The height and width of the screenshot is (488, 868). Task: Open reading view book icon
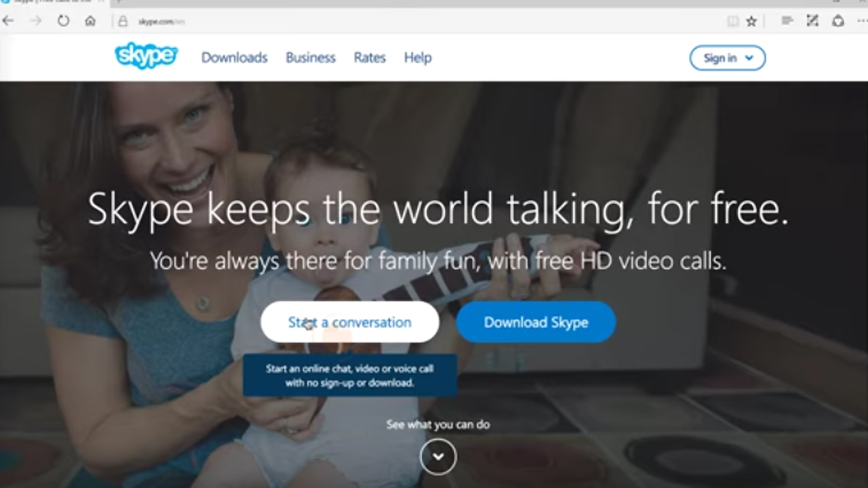[x=732, y=21]
